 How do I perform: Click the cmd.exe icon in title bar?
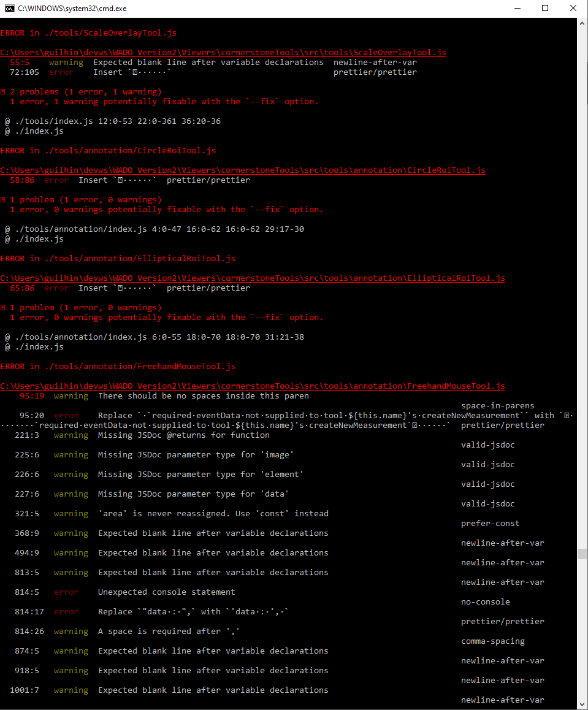point(9,8)
